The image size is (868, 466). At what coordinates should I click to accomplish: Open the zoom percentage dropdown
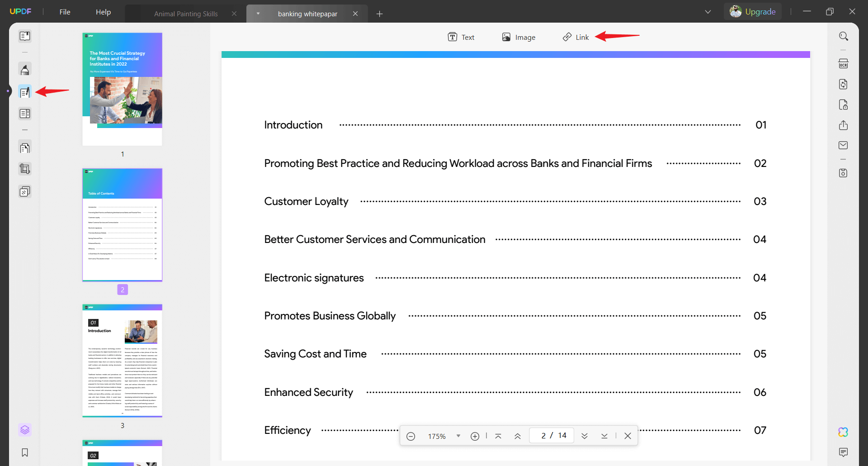click(x=458, y=436)
